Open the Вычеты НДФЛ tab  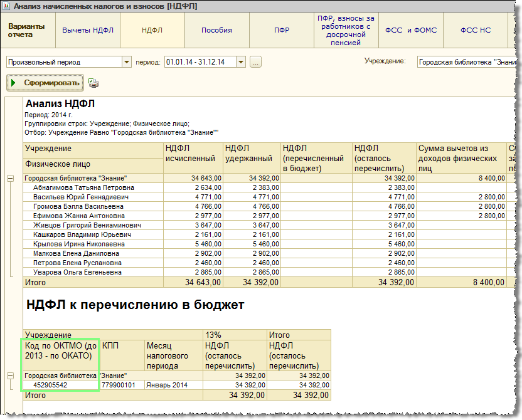pos(88,30)
